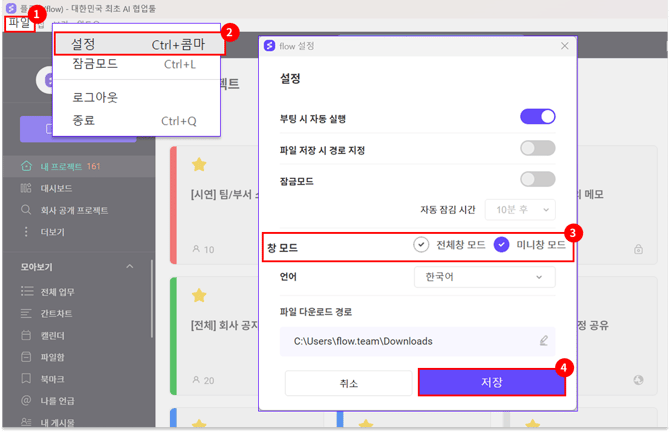Click star on the [시연] 팀/부서 project card
The image size is (670, 432).
pyautogui.click(x=199, y=164)
